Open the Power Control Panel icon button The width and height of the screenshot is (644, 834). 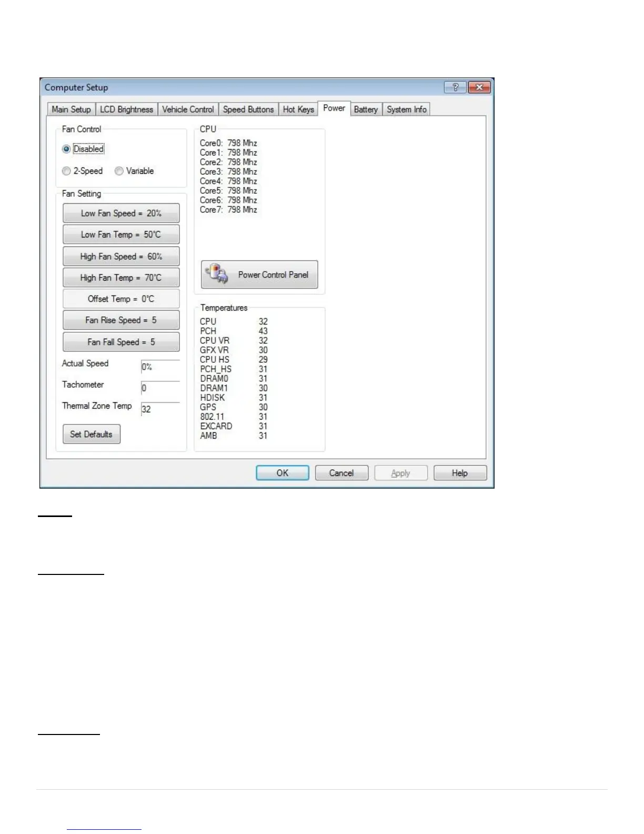259,274
